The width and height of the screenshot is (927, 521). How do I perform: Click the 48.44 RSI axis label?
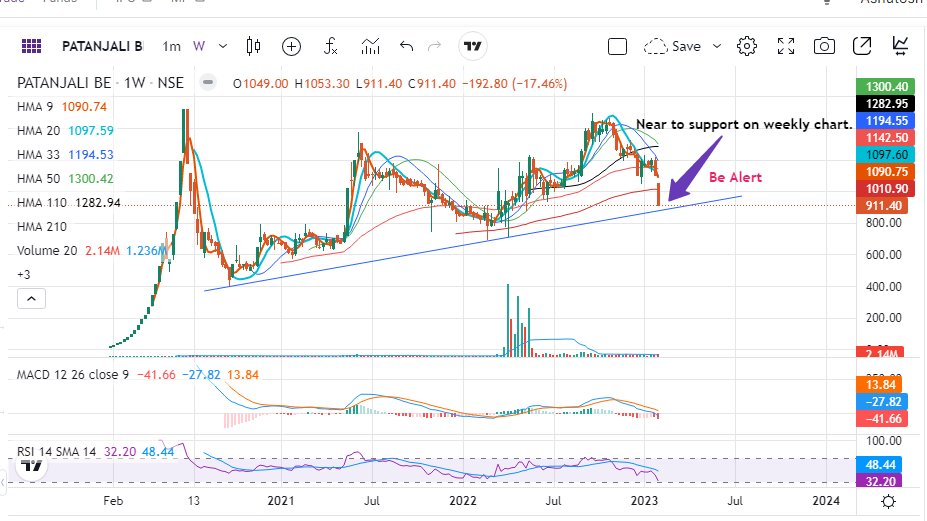pyautogui.click(x=880, y=465)
